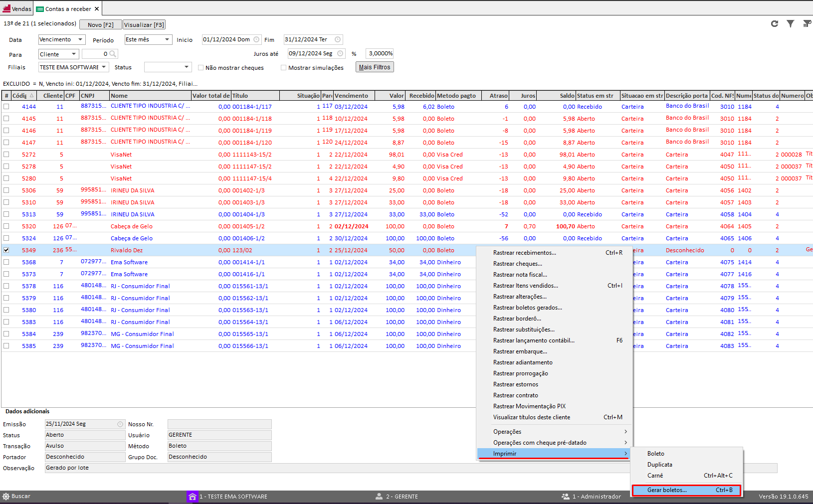The height and width of the screenshot is (504, 813).
Task: Click Cabeça de Gelo in row 5324
Action: pos(132,238)
